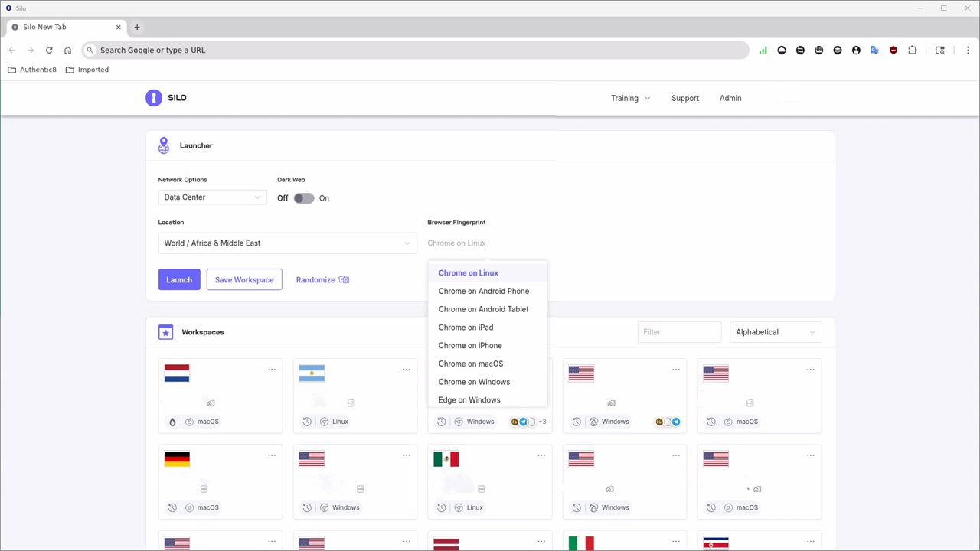Open the Germany flag workspace card

pos(220,481)
